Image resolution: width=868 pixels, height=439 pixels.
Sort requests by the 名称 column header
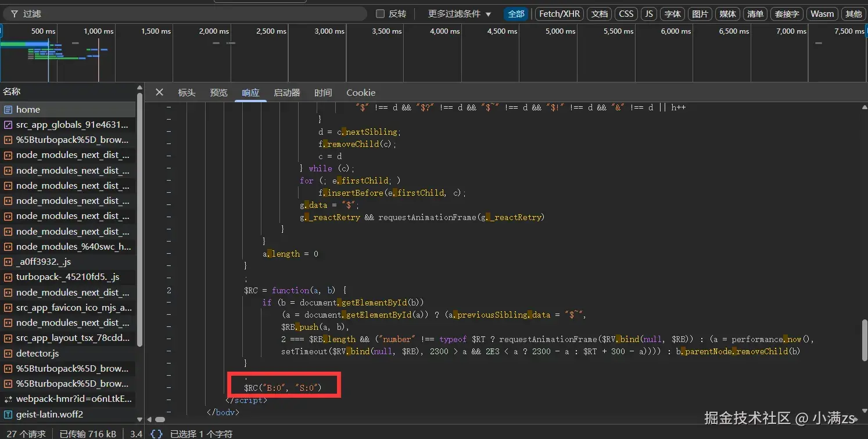tap(12, 92)
